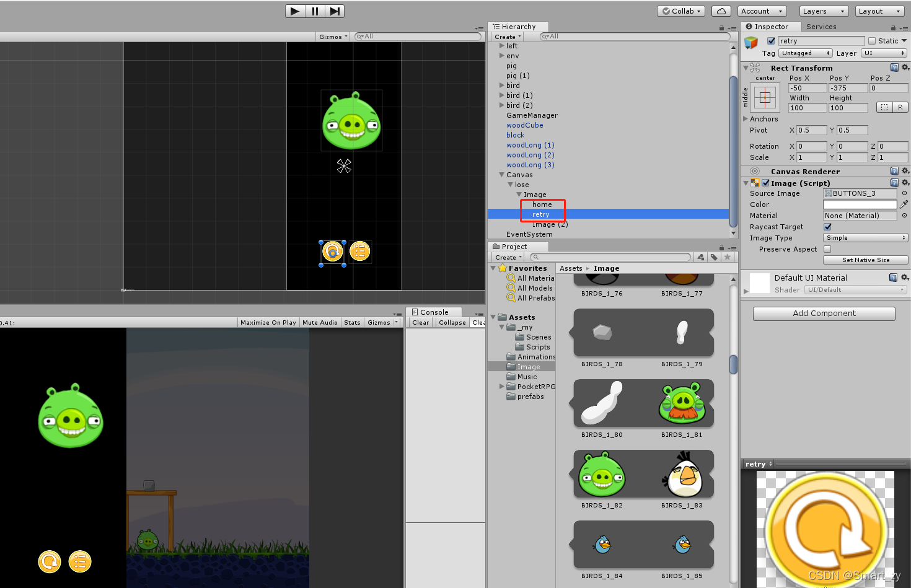Screen dimensions: 911x588
Task: Toggle the Console Collapse button
Action: coord(452,323)
